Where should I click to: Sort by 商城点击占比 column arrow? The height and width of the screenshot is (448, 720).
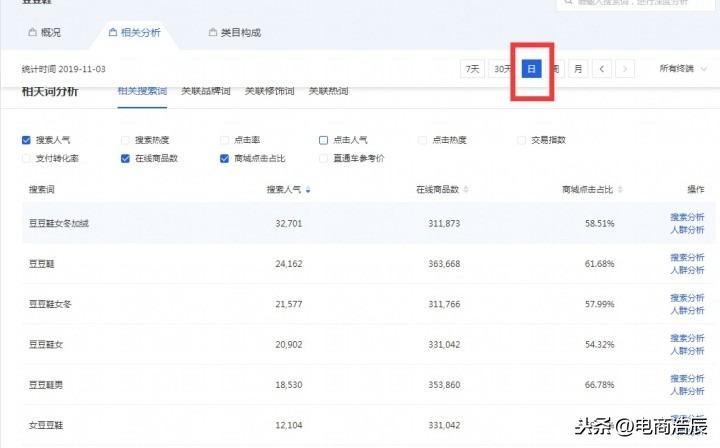click(620, 190)
